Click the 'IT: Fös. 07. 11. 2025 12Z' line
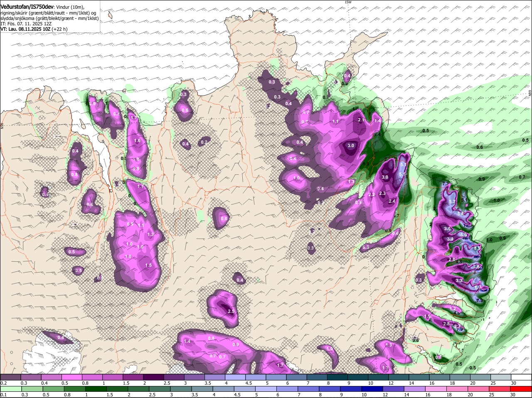 pos(26,24)
